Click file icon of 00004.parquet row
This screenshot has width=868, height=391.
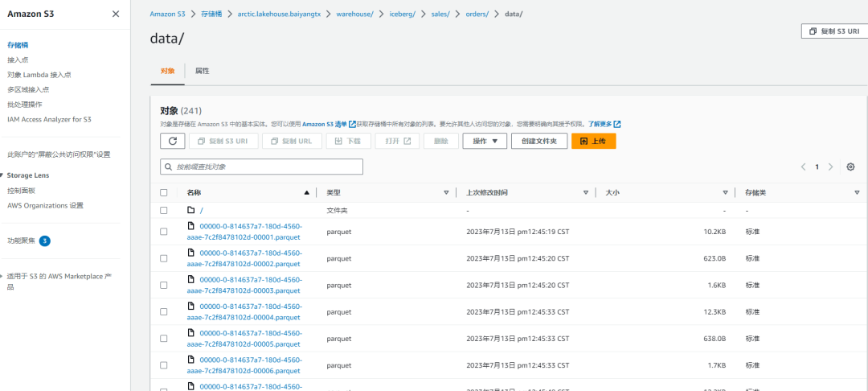tap(191, 306)
